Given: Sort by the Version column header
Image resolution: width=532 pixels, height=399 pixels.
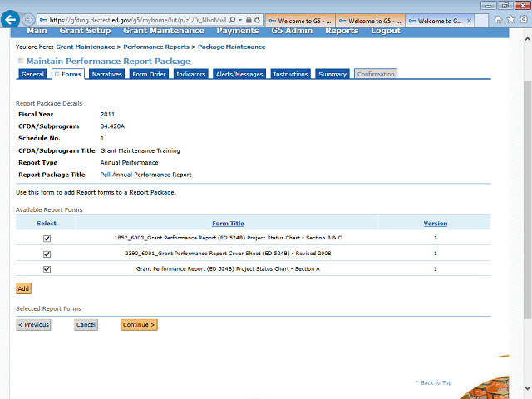Looking at the screenshot, I should (x=436, y=224).
